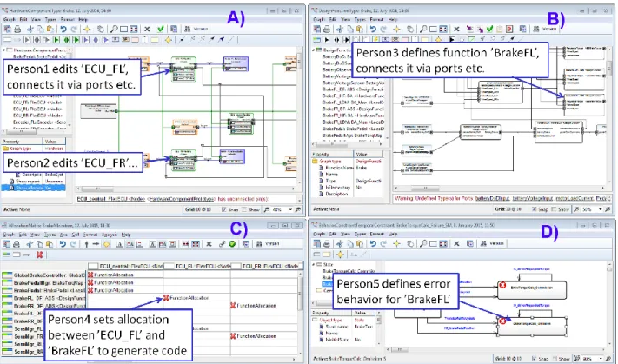
Task: Click Undo arrow in window A toolbar
Action: 63,29
